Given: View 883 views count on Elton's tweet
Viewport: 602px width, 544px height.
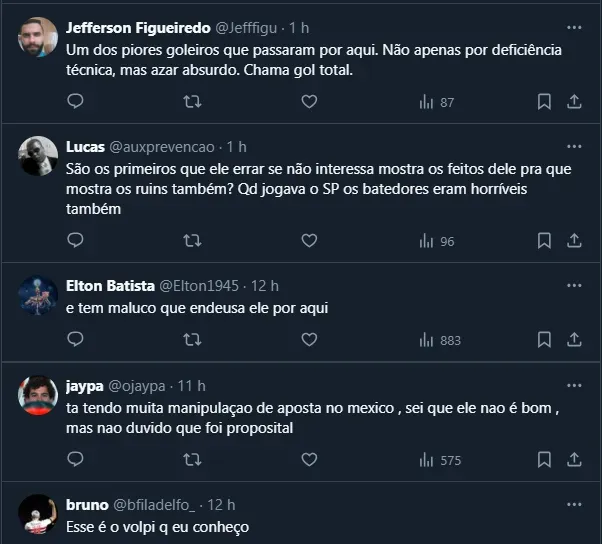Looking at the screenshot, I should point(440,341).
